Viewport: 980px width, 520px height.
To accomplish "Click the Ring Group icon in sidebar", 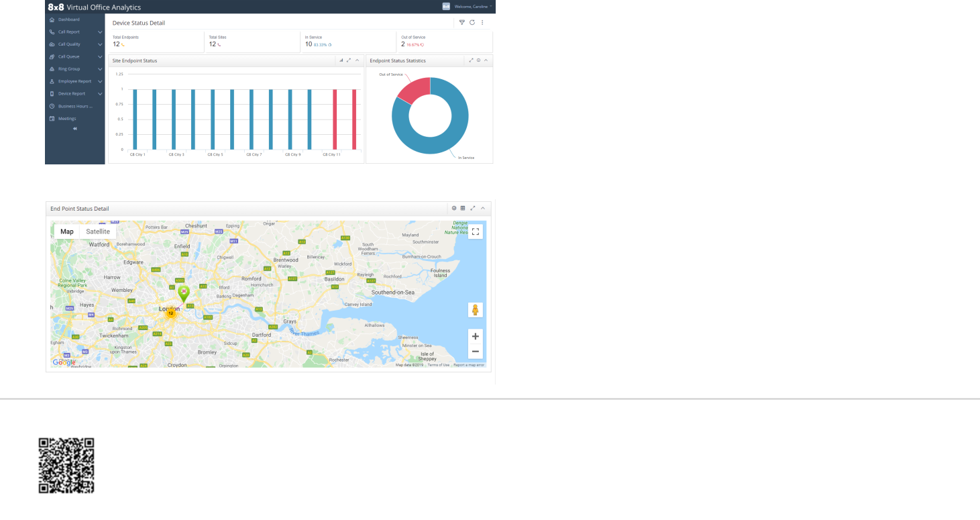I will pos(52,69).
